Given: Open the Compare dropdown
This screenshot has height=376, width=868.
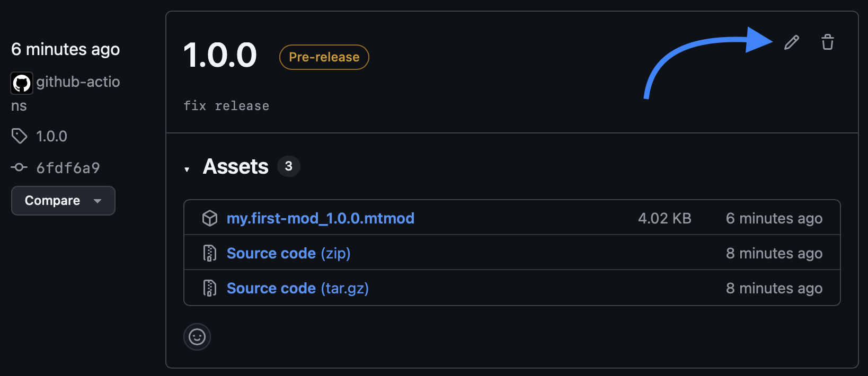Looking at the screenshot, I should click(x=63, y=201).
